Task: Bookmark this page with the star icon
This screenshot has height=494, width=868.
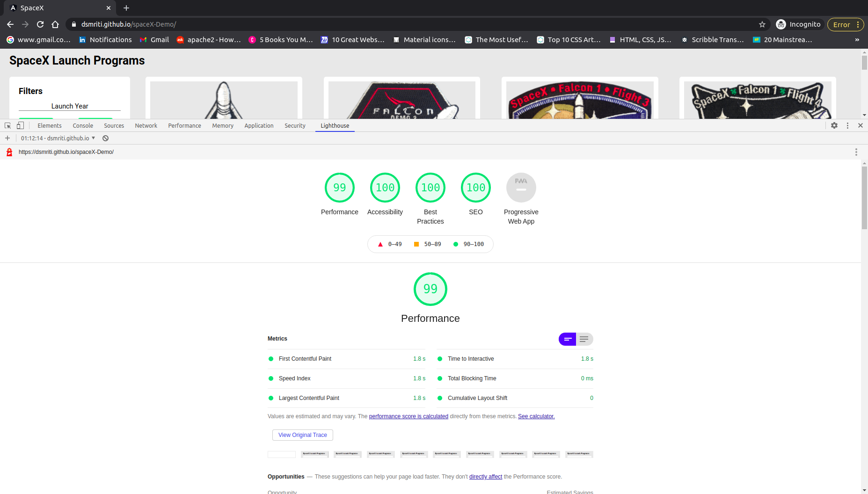Action: 762,24
